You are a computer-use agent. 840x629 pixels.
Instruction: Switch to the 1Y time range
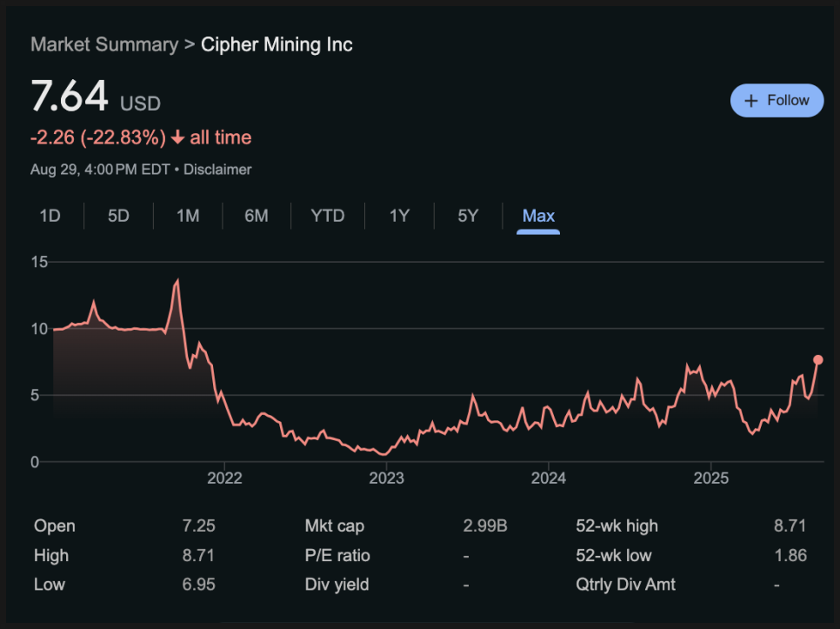pyautogui.click(x=399, y=216)
